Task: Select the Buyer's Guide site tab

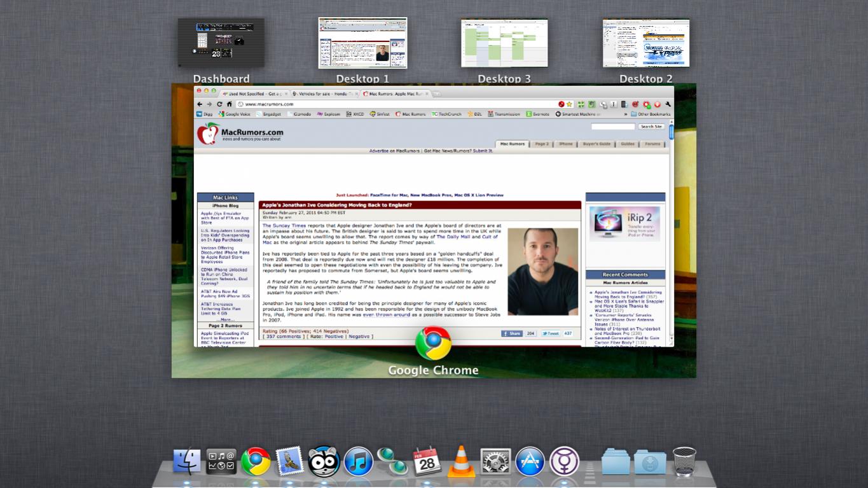Action: (596, 144)
